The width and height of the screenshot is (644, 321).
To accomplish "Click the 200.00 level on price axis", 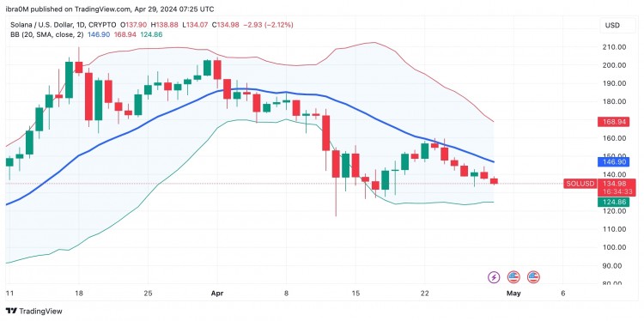I will click(615, 65).
